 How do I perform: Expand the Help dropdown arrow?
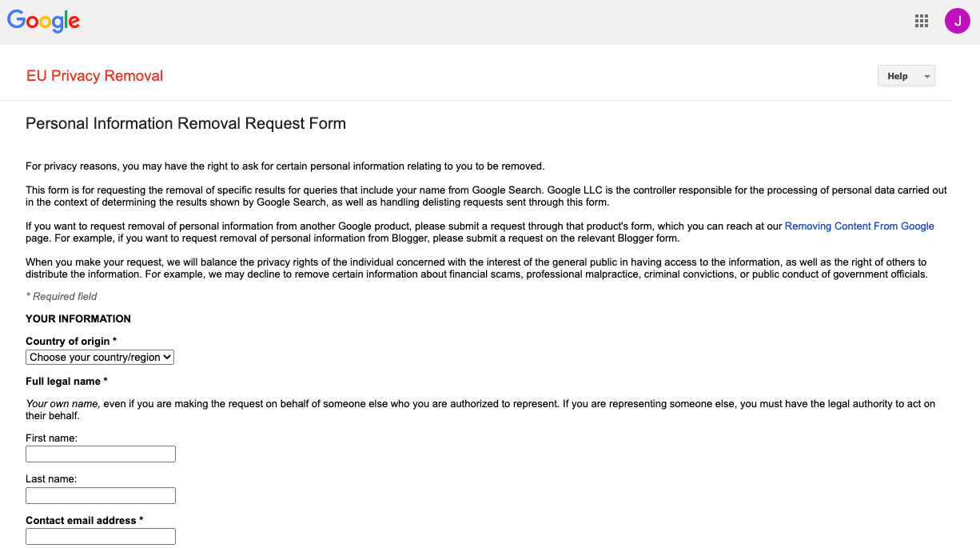coord(926,77)
